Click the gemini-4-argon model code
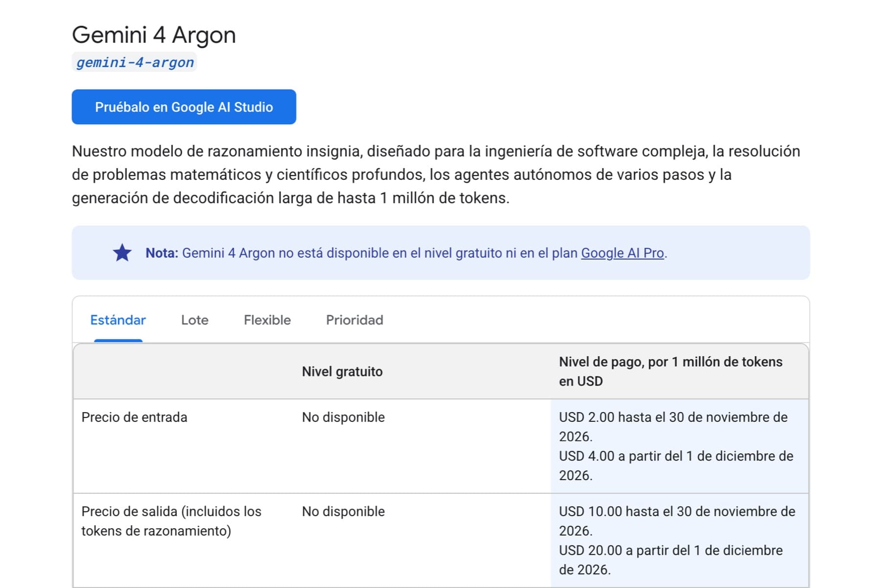 point(135,62)
